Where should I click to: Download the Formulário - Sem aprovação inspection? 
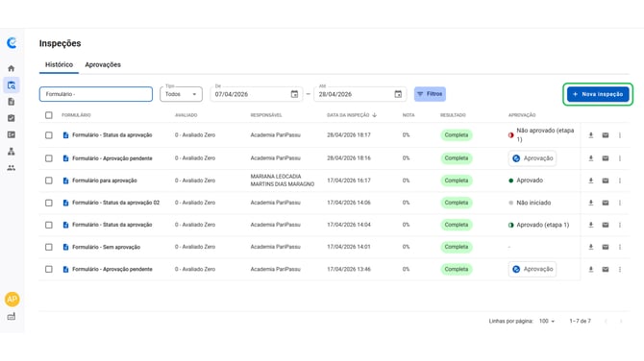tap(590, 247)
